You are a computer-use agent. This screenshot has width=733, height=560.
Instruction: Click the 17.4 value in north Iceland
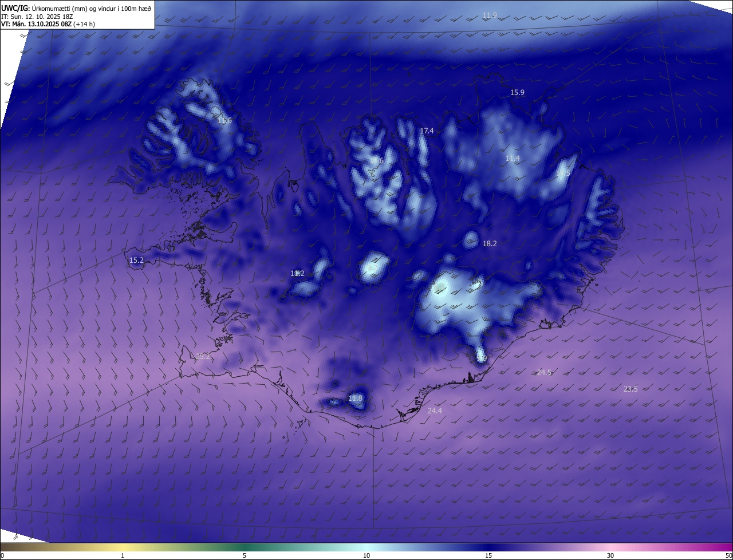pyautogui.click(x=427, y=131)
